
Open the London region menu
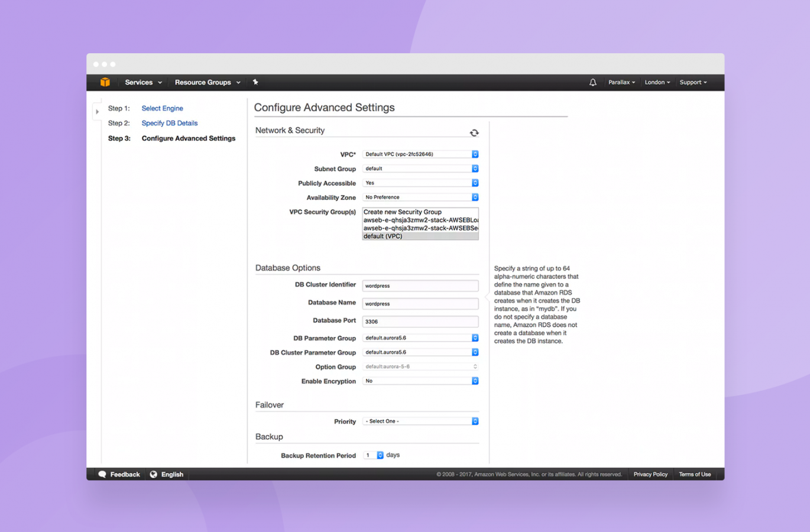(657, 82)
